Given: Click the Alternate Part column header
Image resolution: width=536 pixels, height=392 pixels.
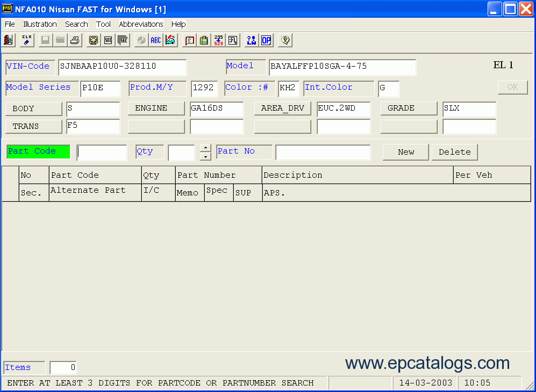Looking at the screenshot, I should (95, 193).
